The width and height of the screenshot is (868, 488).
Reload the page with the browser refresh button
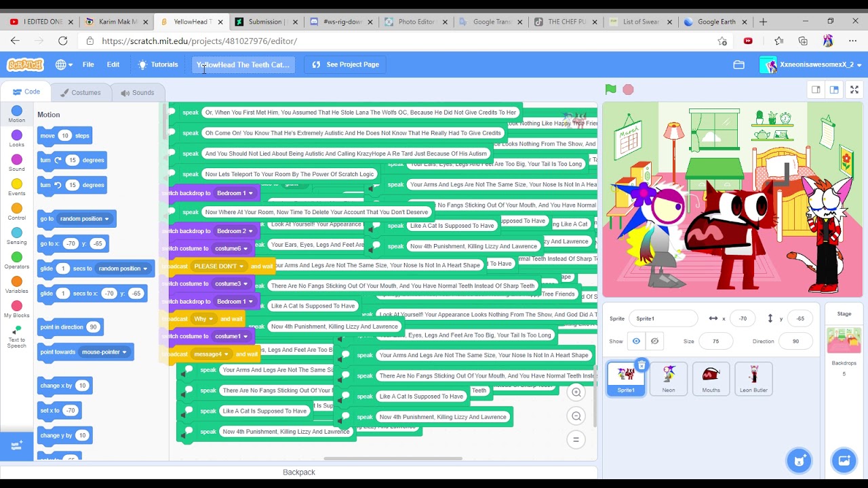click(x=62, y=41)
